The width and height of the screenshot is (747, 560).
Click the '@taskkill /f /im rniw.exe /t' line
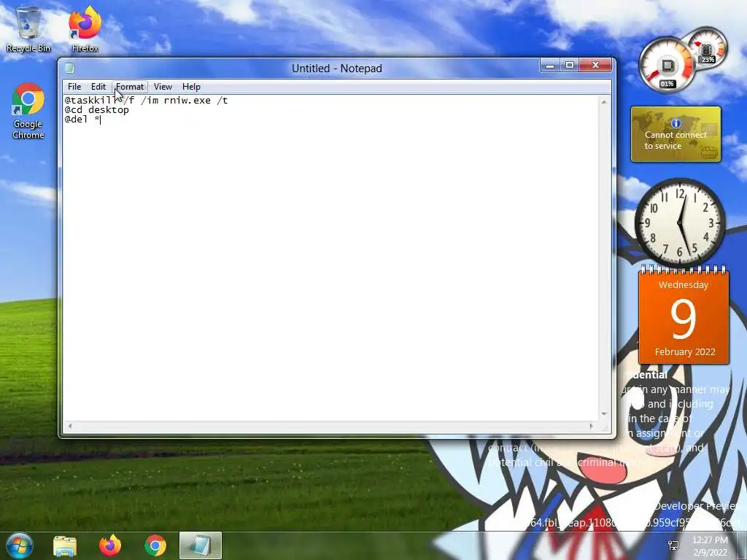[146, 101]
